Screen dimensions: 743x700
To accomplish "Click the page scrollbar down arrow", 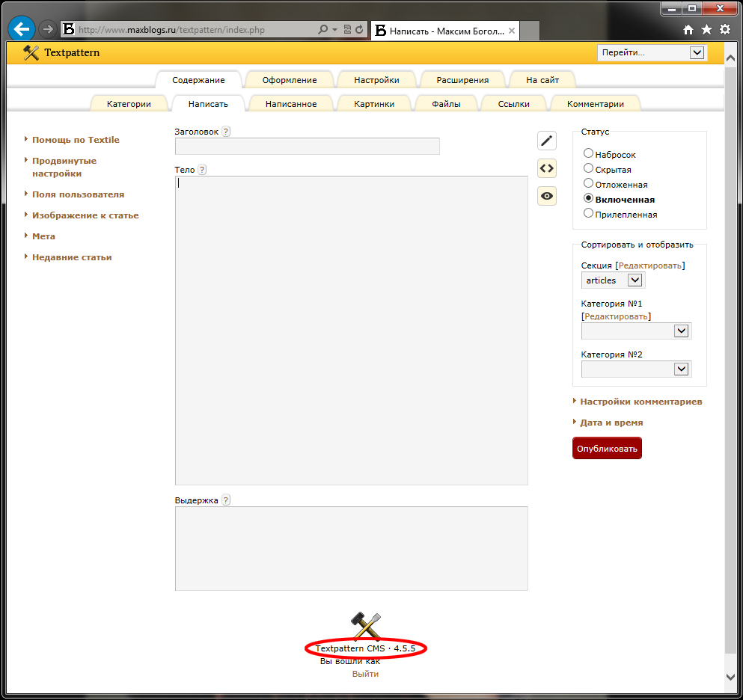I will pyautogui.click(x=730, y=677).
